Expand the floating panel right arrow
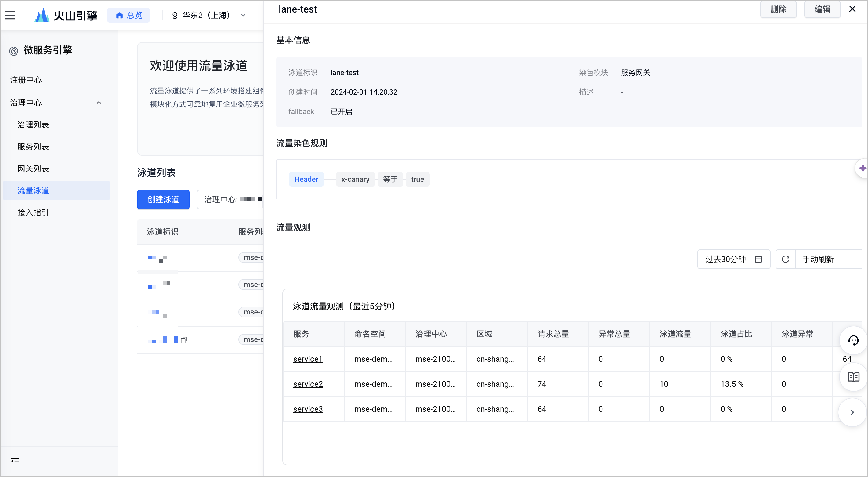The image size is (868, 477). coord(852,412)
